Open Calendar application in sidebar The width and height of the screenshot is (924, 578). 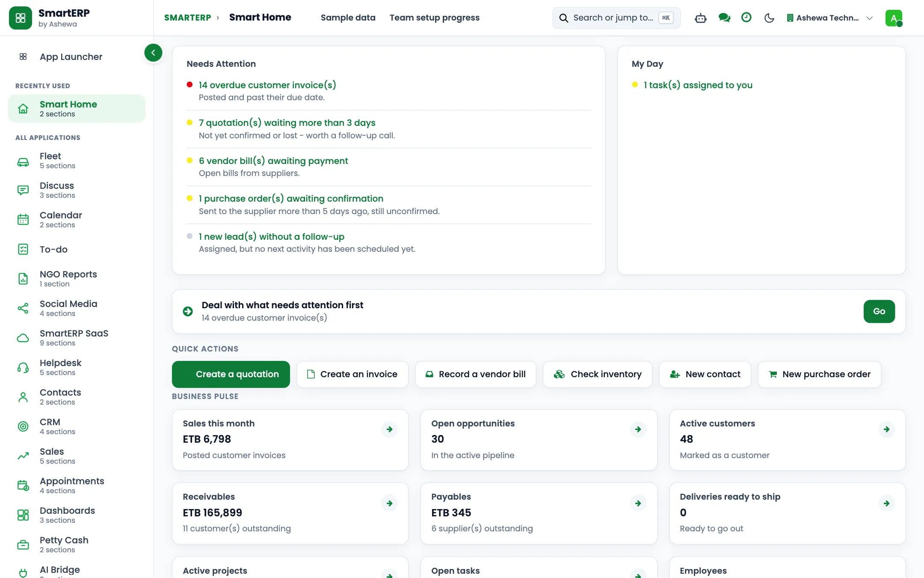click(x=76, y=220)
